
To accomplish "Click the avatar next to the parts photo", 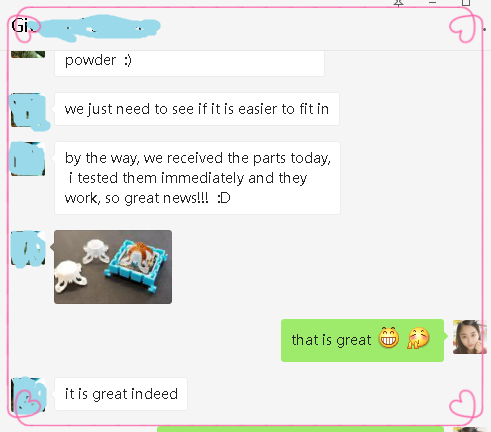I will 28,248.
